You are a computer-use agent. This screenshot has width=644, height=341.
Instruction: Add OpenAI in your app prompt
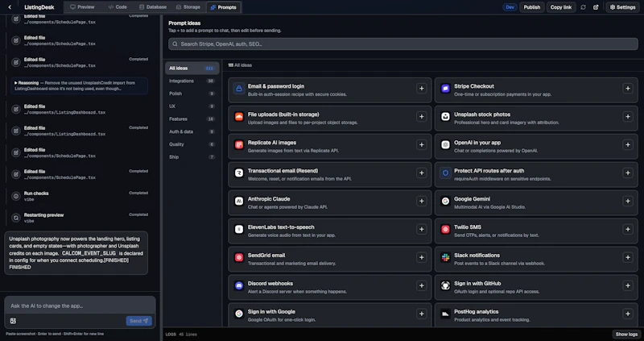(628, 145)
